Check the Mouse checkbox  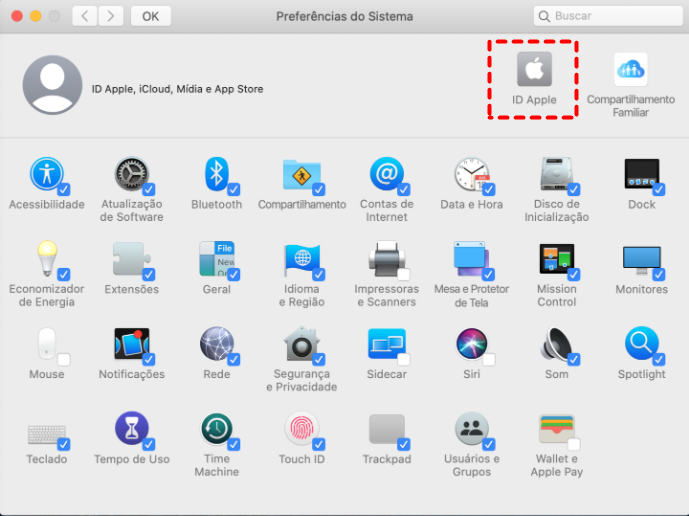[64, 359]
